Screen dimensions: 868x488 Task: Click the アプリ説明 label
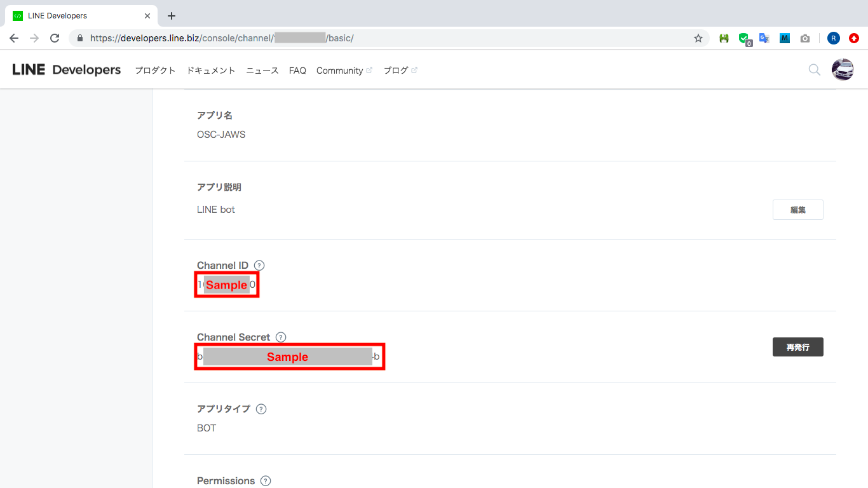[x=219, y=187]
